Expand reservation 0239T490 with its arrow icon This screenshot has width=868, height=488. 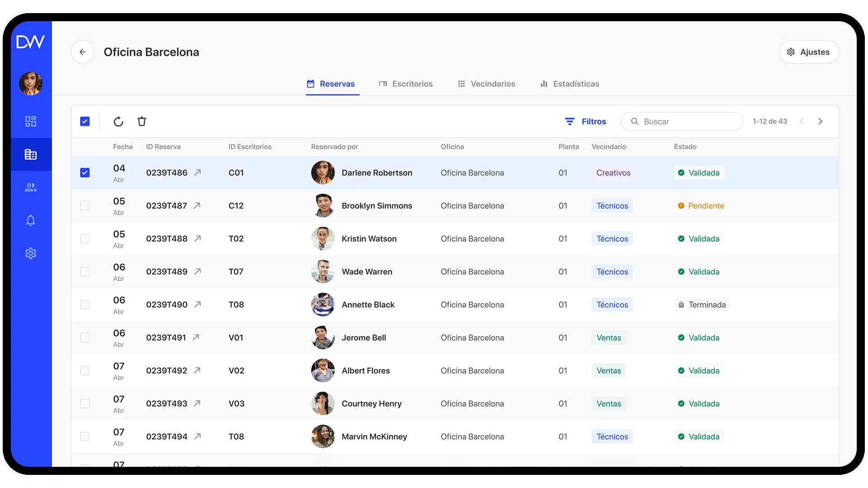point(198,304)
